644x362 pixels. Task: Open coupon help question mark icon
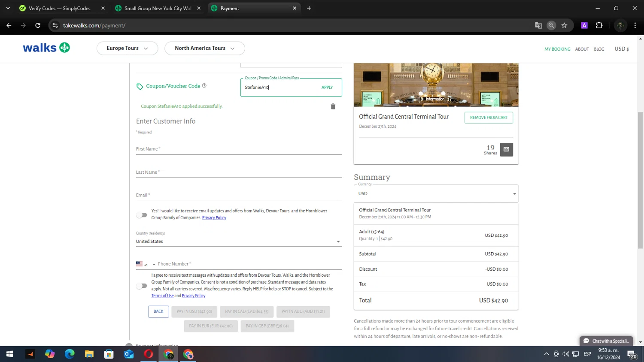pos(204,85)
